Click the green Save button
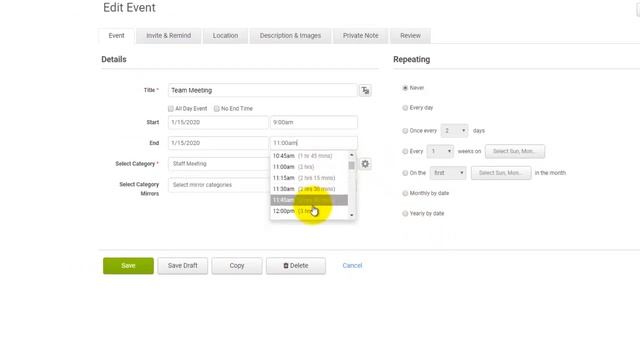This screenshot has height=360, width=640. (128, 266)
